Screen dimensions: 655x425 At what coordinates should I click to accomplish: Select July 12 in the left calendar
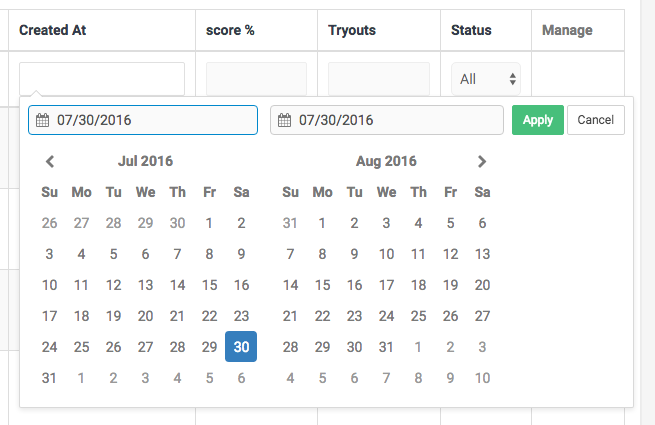113,285
